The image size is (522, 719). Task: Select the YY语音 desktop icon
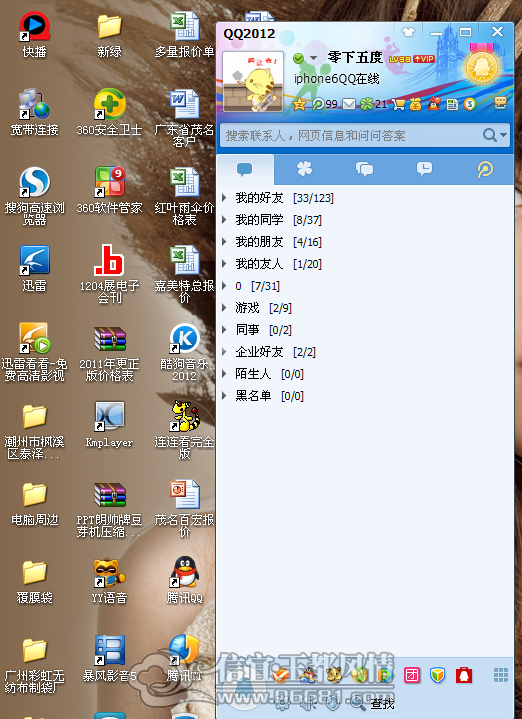[x=109, y=580]
